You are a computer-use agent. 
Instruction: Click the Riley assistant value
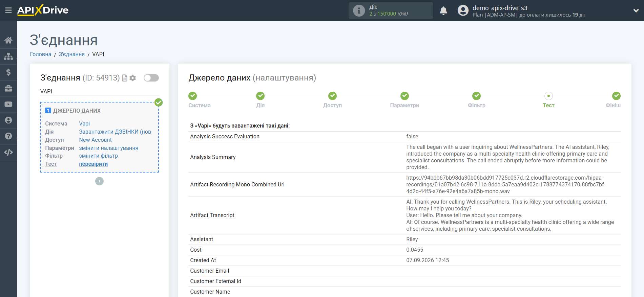tap(412, 239)
